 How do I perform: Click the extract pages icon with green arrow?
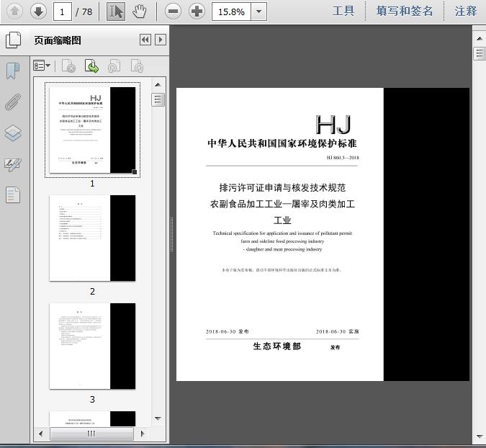tap(91, 66)
